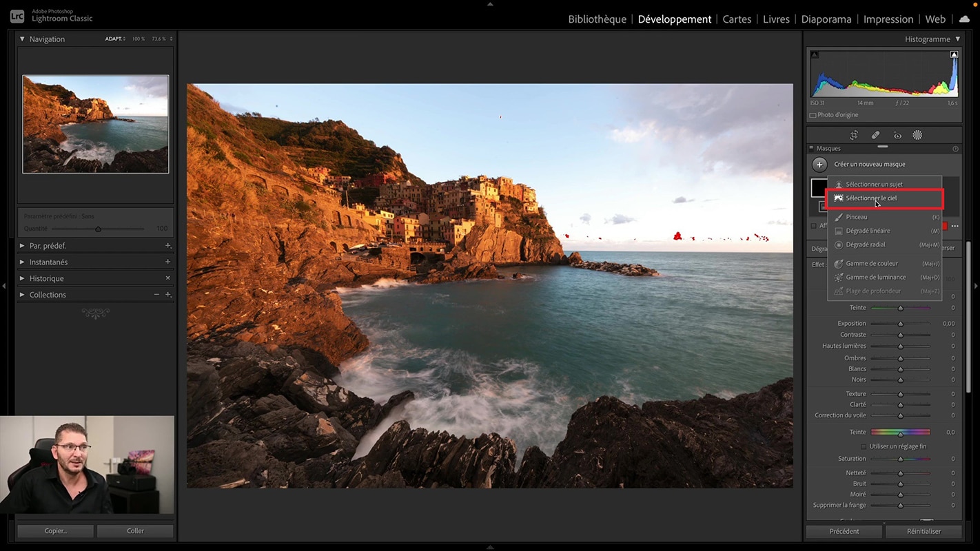The image size is (980, 551).
Task: Switch to Livres module
Action: click(x=776, y=19)
